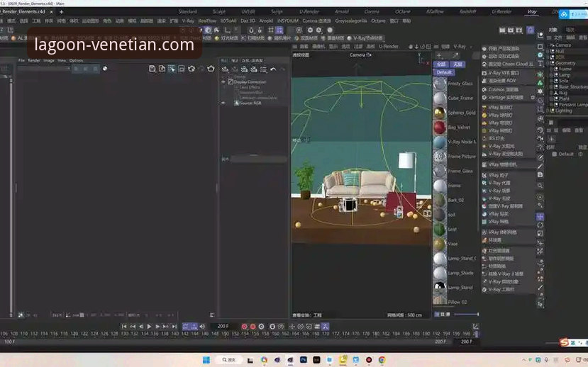588x367 pixels.
Task: Toggle the Display Correction layer checkbox
Action: coord(231,81)
